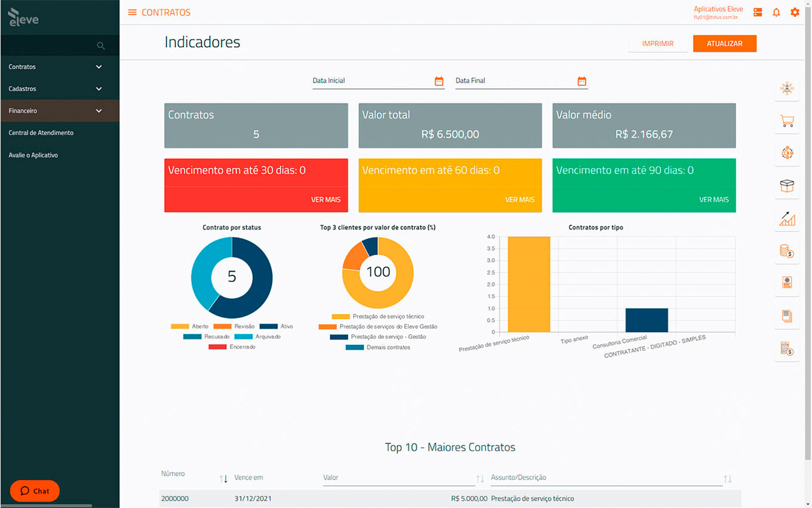812x508 pixels.
Task: Open the coins stack finance icon
Action: 787,251
